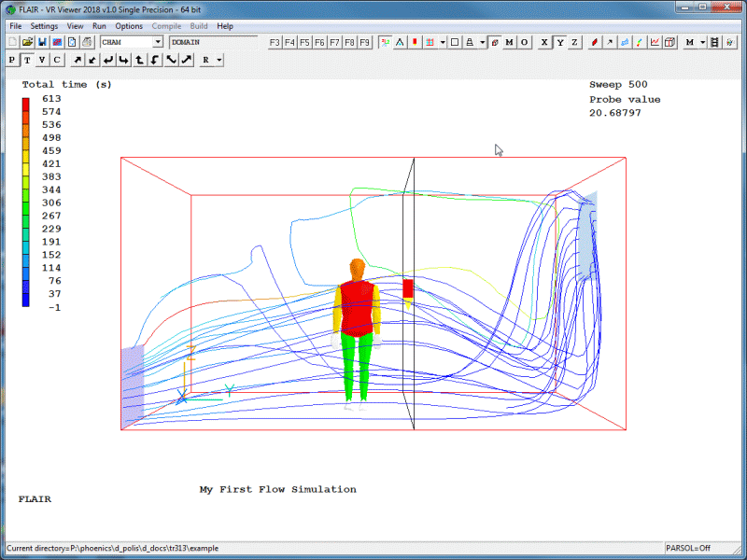Click the filmstrip animation icon
This screenshot has height=560, width=747.
point(714,42)
